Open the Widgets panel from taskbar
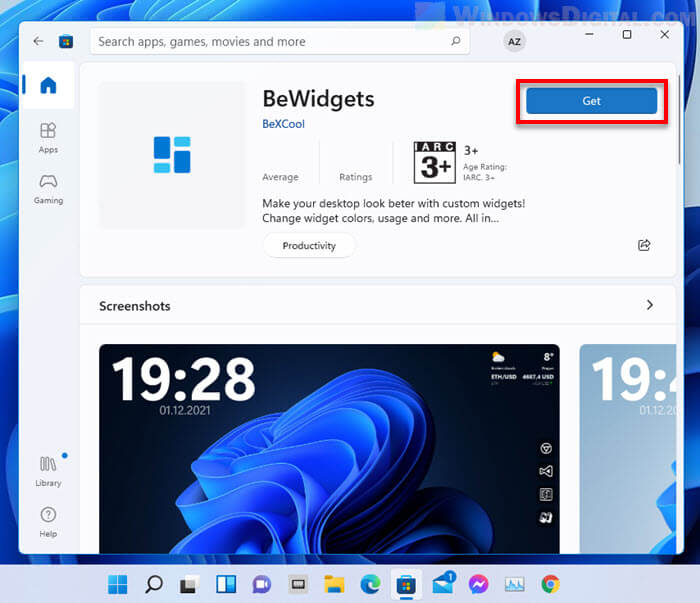Image resolution: width=700 pixels, height=603 pixels. click(226, 584)
